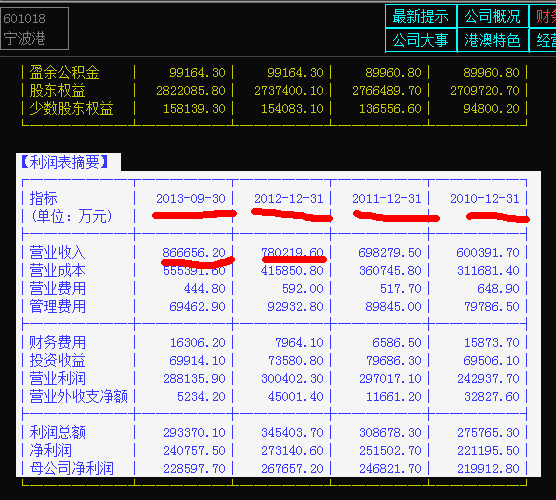Open the 港澳特色 tab

pyautogui.click(x=493, y=40)
